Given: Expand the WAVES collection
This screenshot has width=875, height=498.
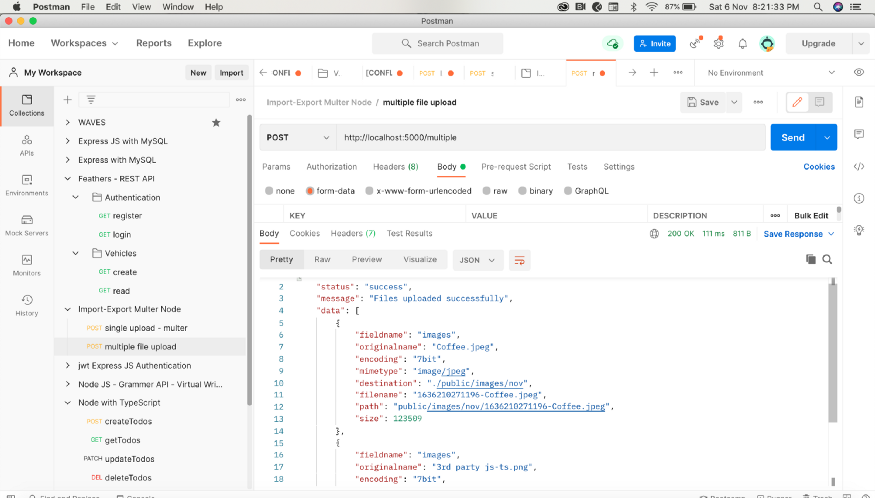Looking at the screenshot, I should click(x=68, y=122).
